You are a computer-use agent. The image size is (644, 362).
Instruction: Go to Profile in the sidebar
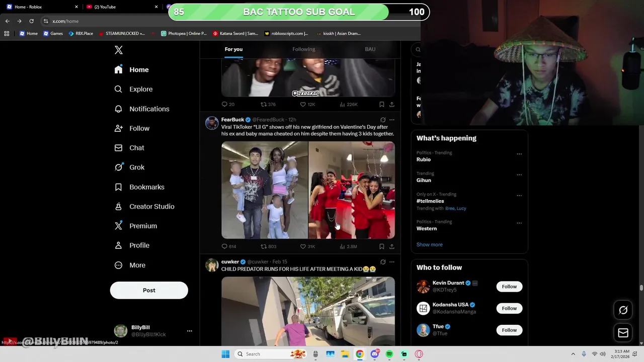(x=132, y=245)
